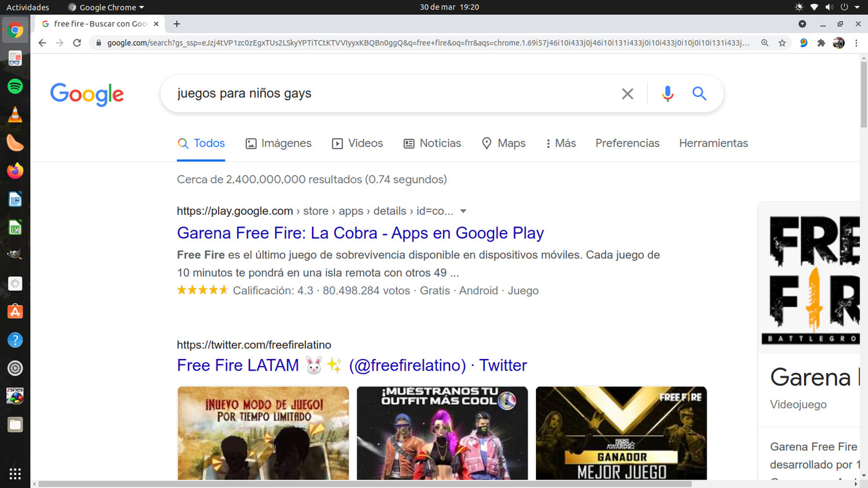868x488 pixels.
Task: Open the ZSNES emulator from the dock
Action: tap(15, 396)
